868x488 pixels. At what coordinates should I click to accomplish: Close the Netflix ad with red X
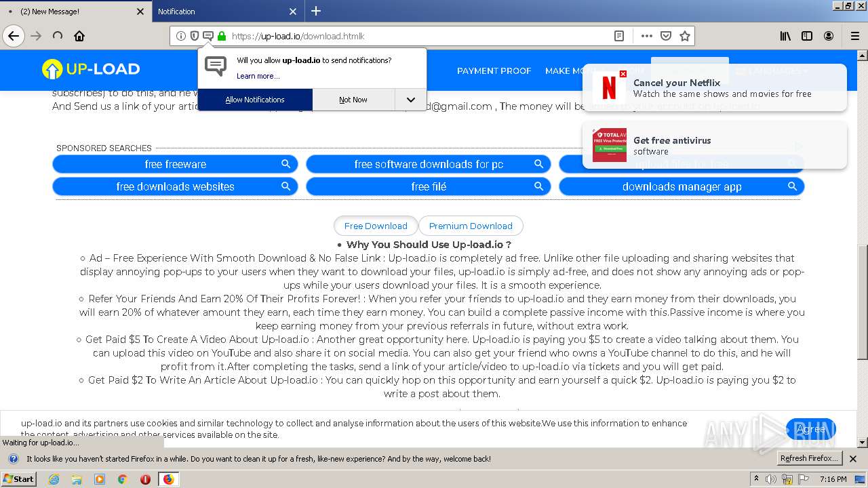623,73
